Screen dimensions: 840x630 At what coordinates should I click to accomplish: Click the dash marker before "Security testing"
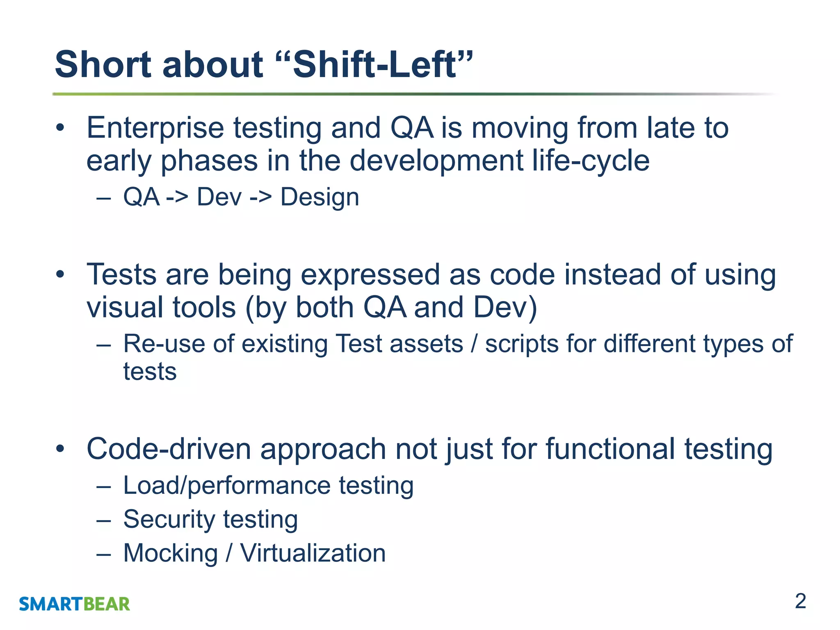pyautogui.click(x=104, y=520)
